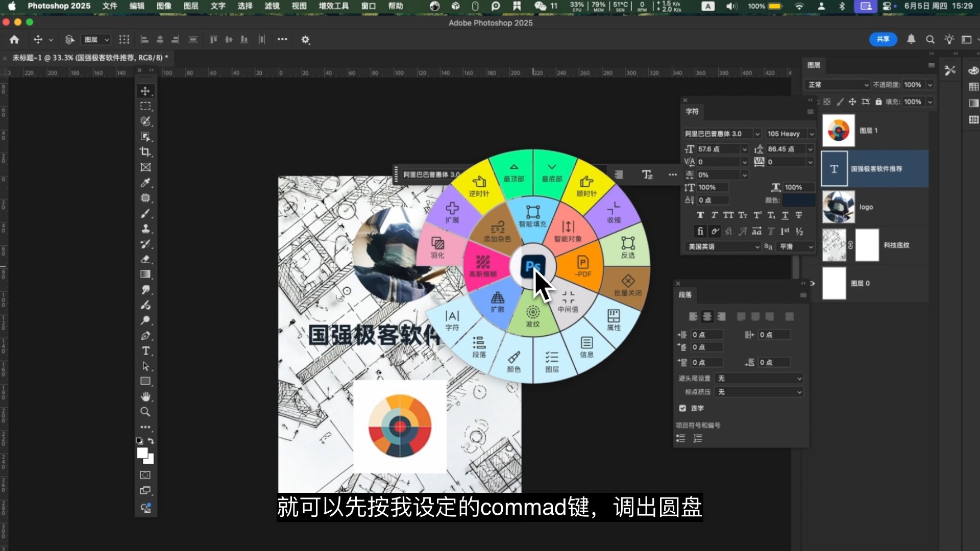Screen dimensions: 980x551
Task: Select the Clone Stamp tool
Action: coord(145,229)
